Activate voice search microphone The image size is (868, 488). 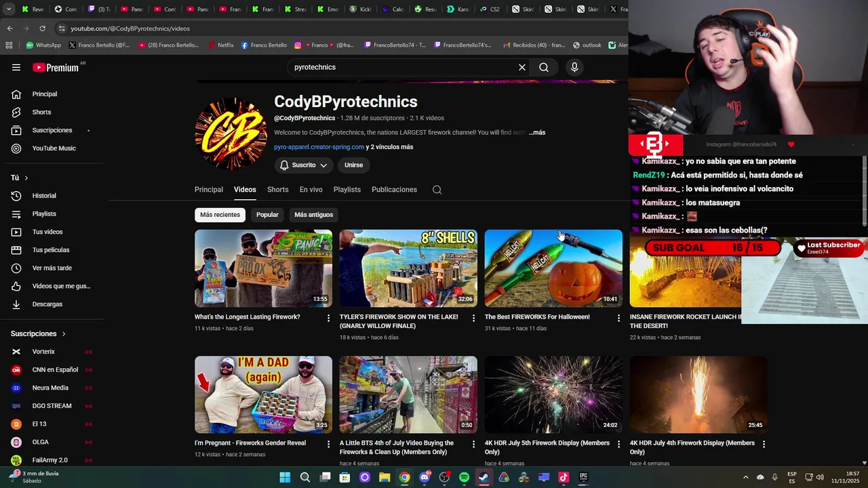[574, 67]
